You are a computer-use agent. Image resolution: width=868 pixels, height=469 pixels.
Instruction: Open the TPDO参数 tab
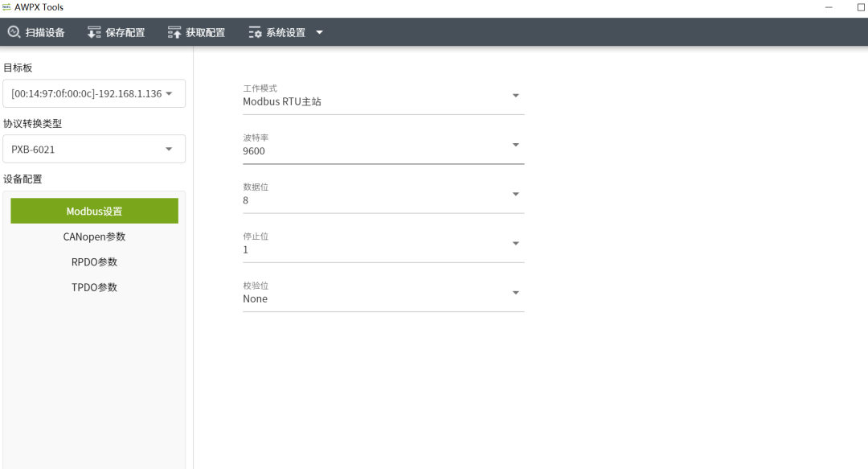[x=94, y=287]
